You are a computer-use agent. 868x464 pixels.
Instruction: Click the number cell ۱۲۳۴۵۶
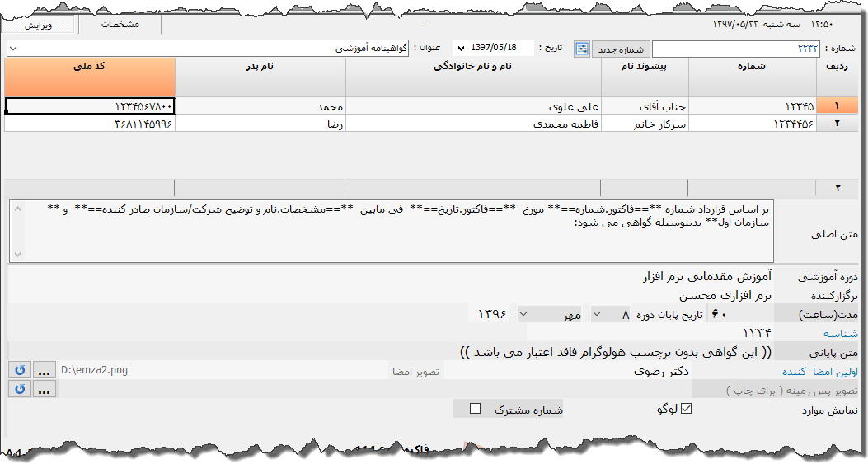753,123
